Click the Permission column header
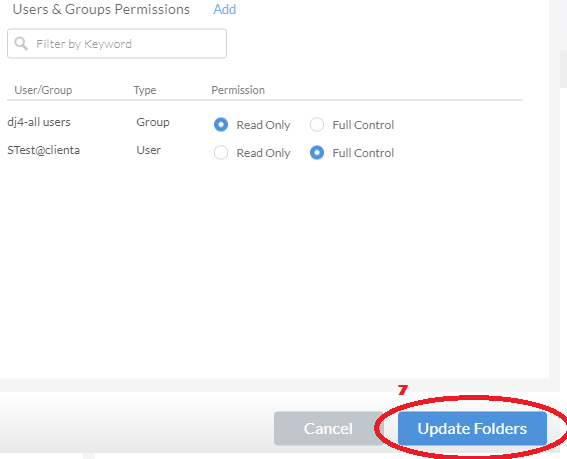The height and width of the screenshot is (459, 567). pyautogui.click(x=238, y=90)
